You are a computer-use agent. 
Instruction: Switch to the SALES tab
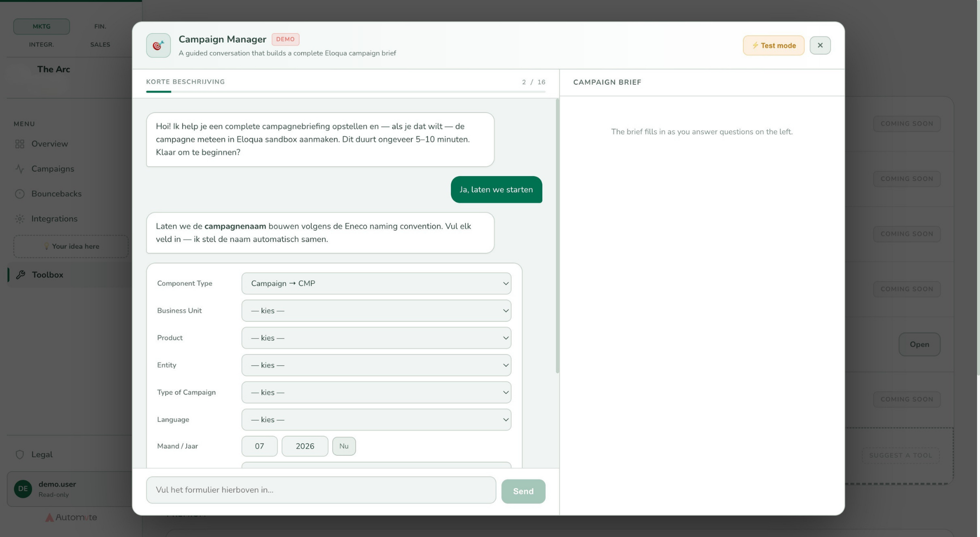coord(100,45)
